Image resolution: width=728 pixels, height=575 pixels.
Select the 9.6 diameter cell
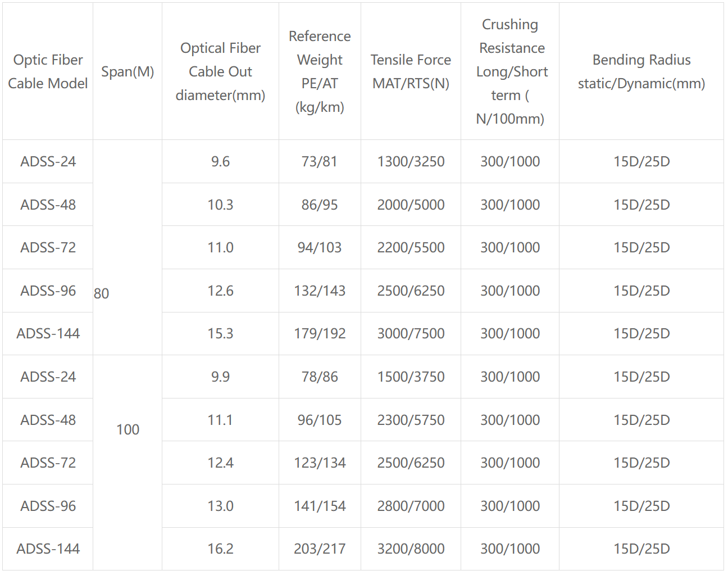(220, 161)
